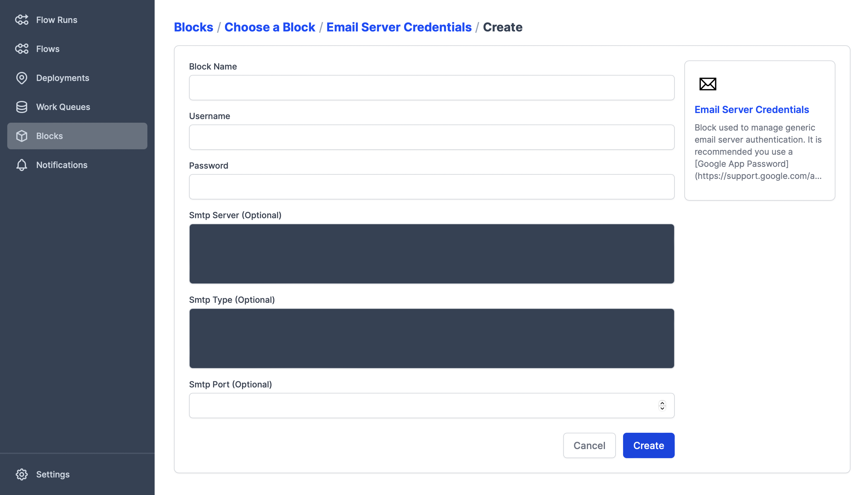Click the Settings gear icon
Viewport: 868px width, 495px height.
22,474
